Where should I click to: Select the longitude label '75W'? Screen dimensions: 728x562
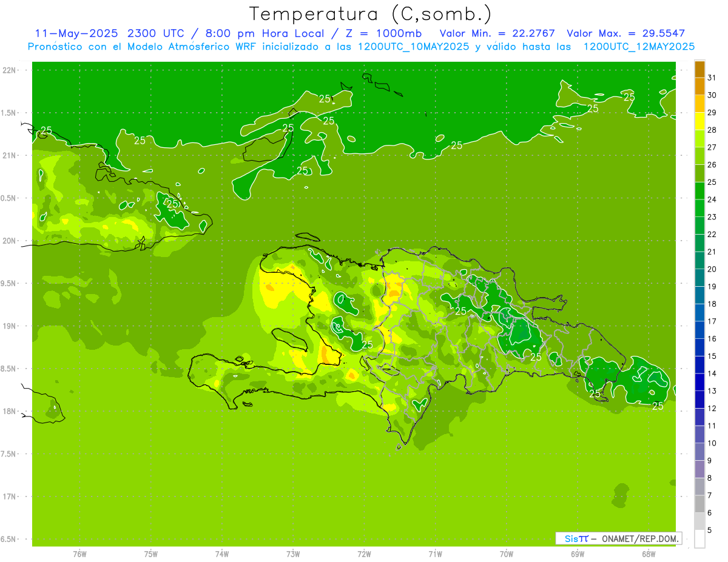tap(150, 554)
